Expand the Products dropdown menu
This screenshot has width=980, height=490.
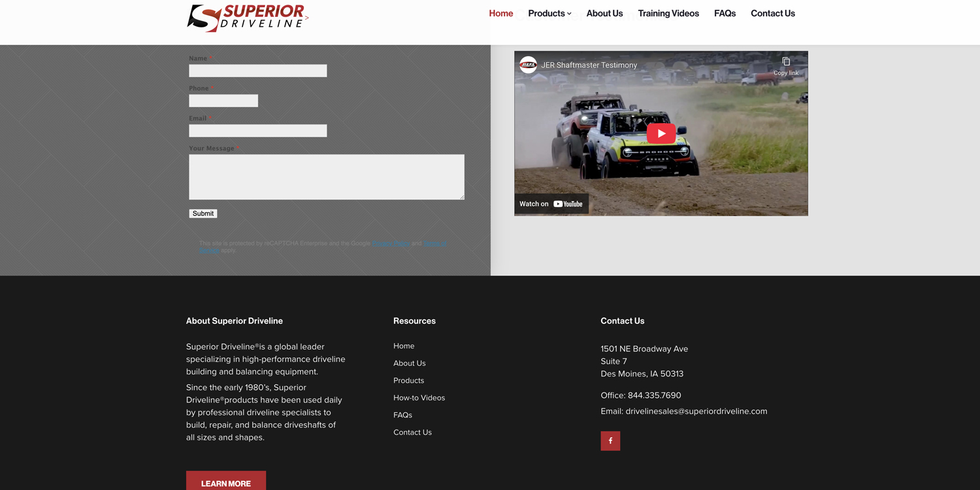[x=549, y=13]
